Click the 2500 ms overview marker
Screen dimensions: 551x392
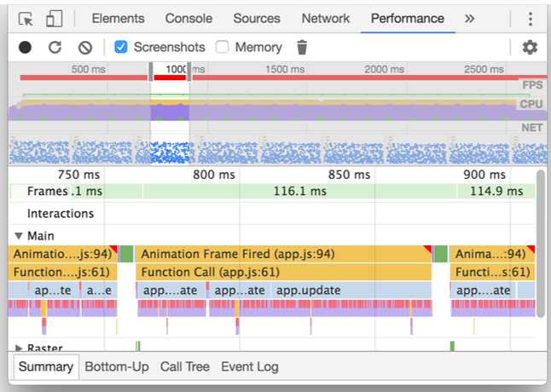click(484, 69)
